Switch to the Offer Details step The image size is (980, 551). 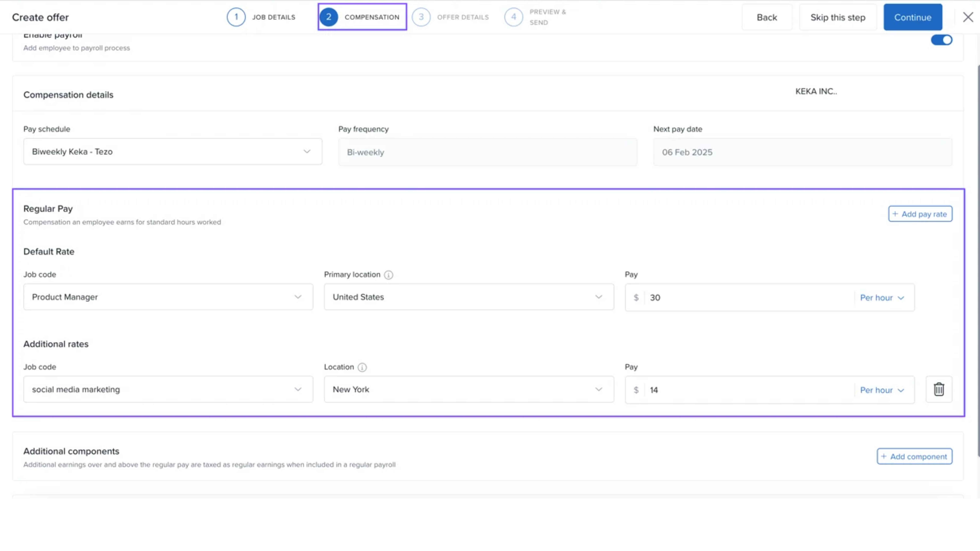(x=462, y=17)
